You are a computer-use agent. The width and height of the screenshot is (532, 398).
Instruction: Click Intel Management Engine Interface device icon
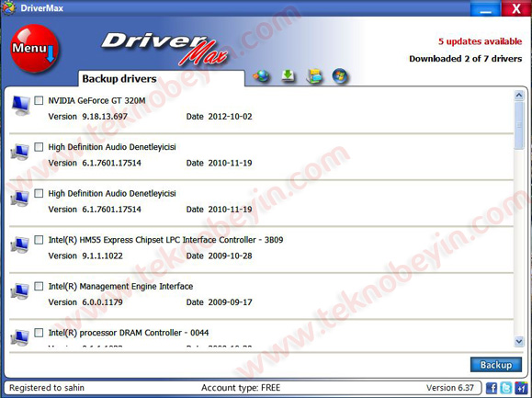[x=19, y=291]
